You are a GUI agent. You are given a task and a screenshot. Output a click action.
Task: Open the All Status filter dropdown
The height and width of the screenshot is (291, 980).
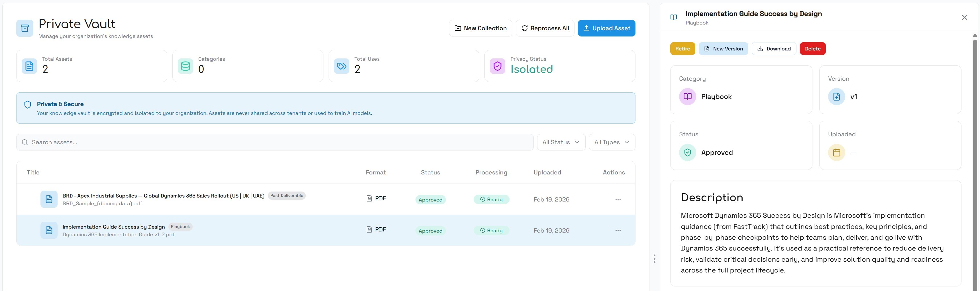point(561,142)
